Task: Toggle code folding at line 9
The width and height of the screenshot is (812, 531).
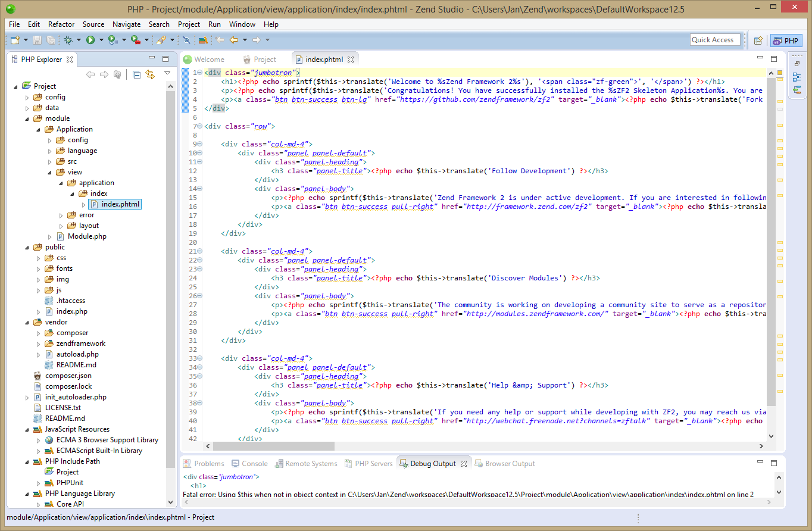Action: point(200,144)
